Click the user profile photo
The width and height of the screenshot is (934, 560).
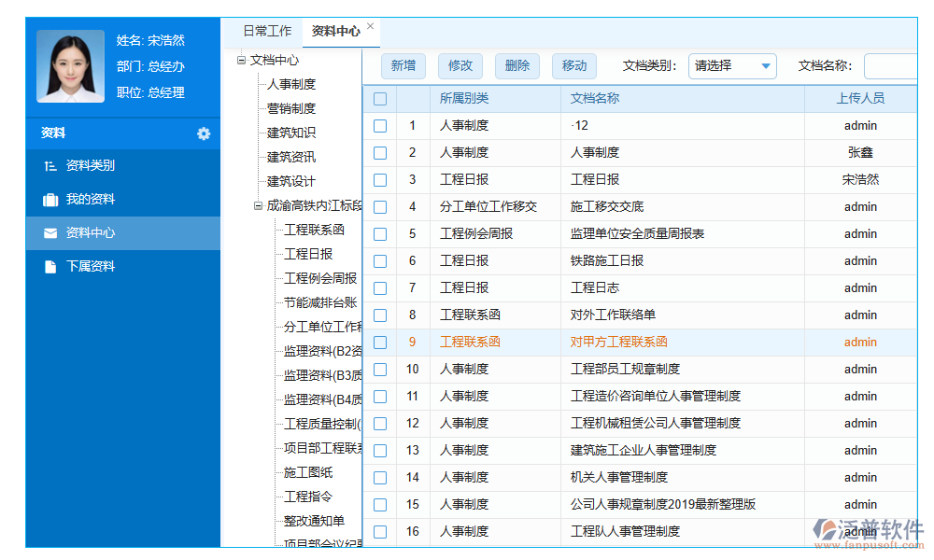70,66
